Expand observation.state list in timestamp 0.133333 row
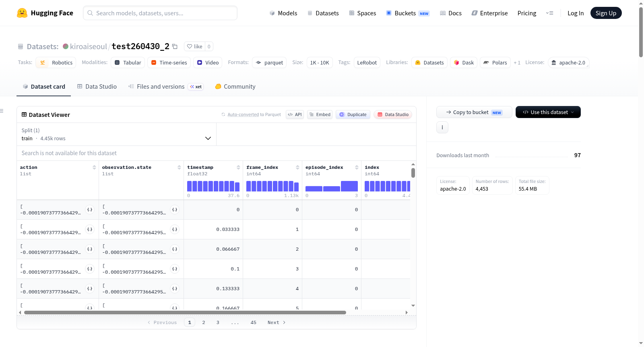644x347 pixels. (x=175, y=289)
